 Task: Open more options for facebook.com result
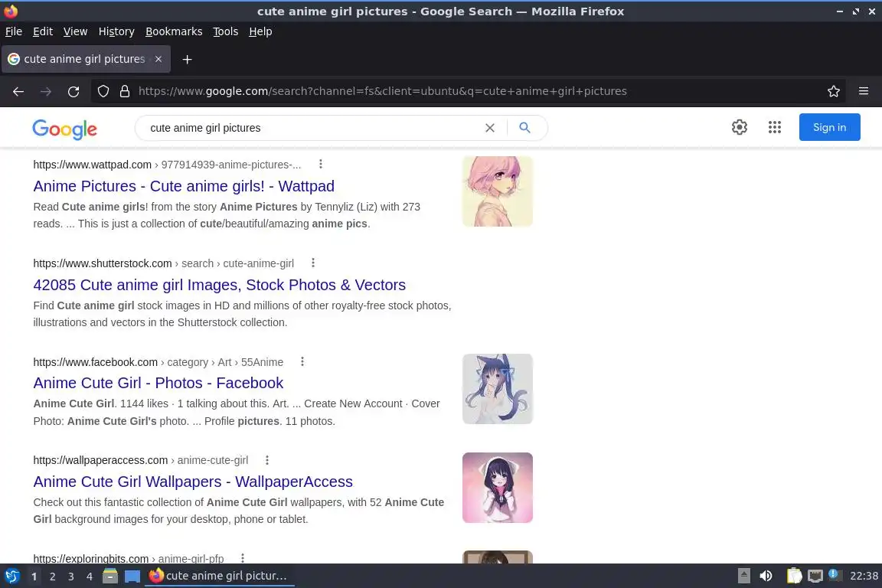point(302,361)
